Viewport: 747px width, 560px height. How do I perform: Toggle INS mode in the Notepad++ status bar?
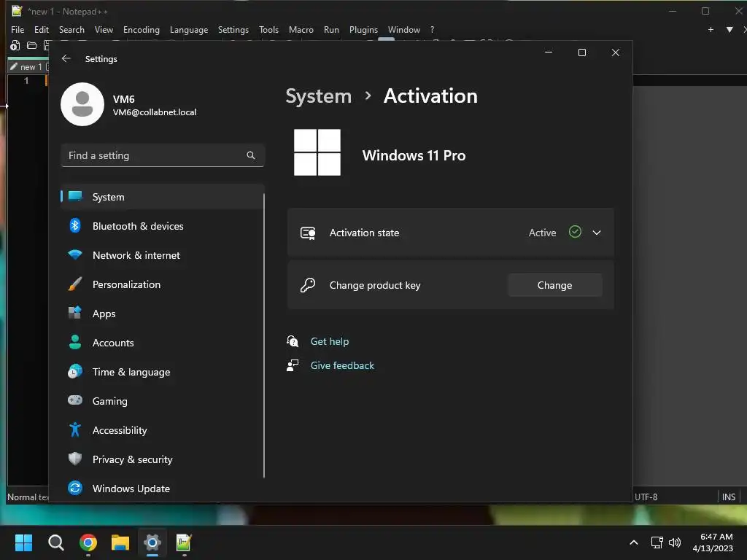tap(729, 497)
